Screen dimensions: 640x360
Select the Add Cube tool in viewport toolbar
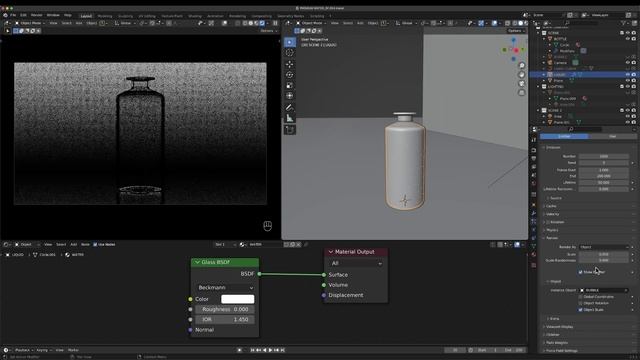pyautogui.click(x=289, y=130)
